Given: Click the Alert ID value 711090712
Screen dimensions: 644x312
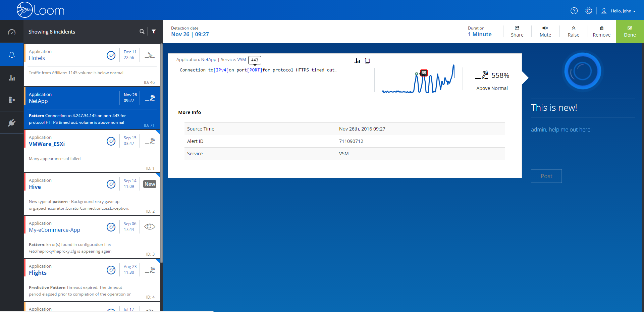Looking at the screenshot, I should 351,141.
